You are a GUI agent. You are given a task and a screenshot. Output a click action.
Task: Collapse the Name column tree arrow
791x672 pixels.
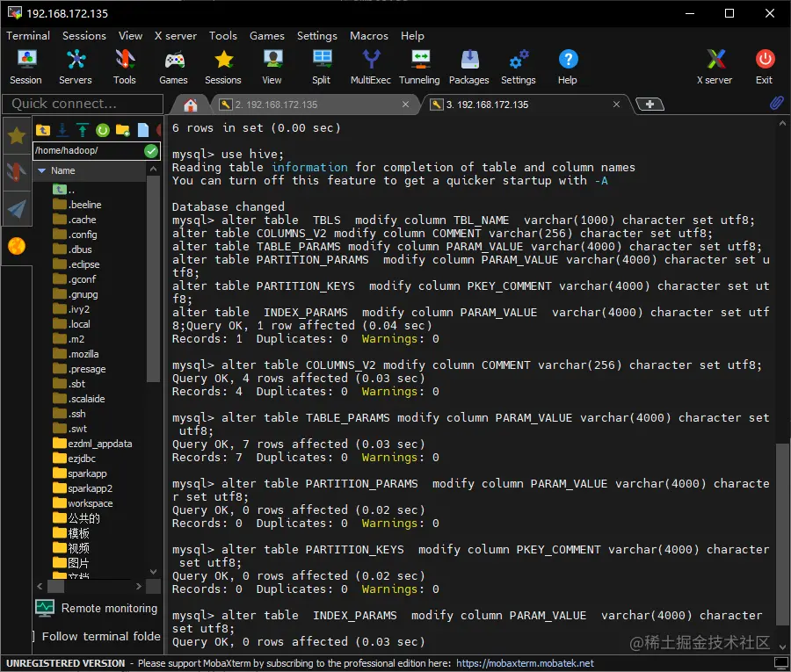[42, 171]
